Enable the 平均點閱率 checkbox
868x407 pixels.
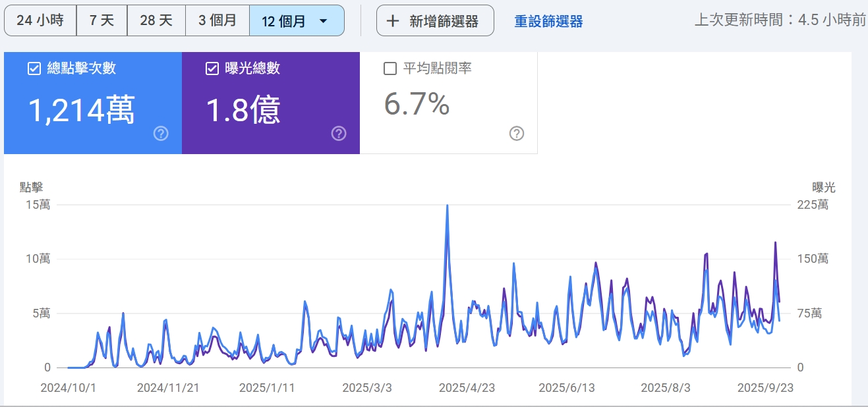coord(390,67)
